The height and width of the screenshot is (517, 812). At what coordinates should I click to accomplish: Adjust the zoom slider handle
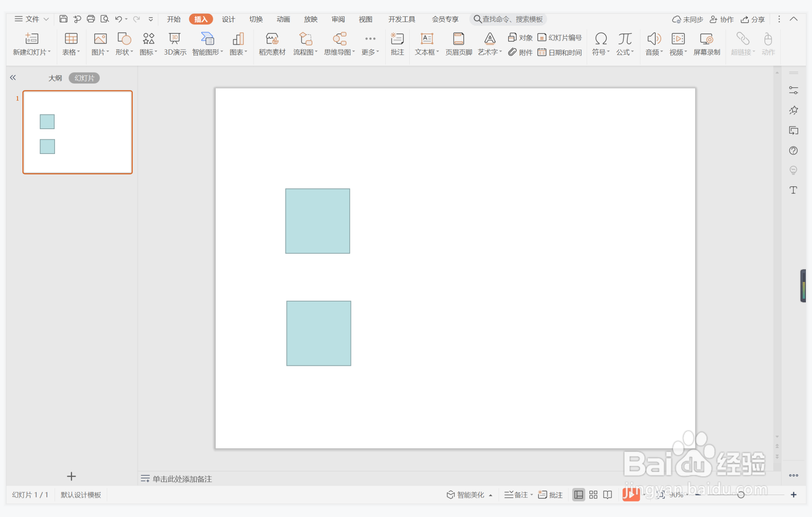coord(741,495)
